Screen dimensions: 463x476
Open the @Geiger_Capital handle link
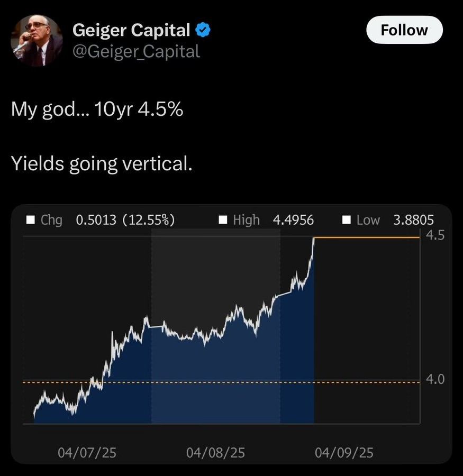tap(136, 51)
